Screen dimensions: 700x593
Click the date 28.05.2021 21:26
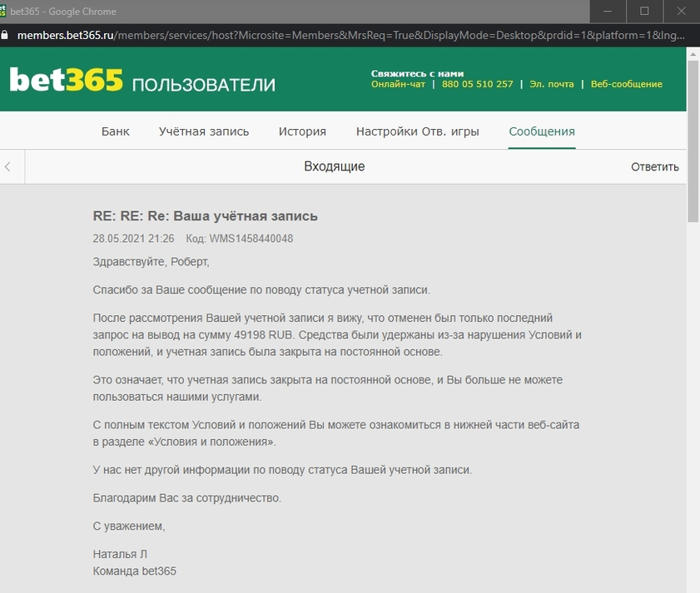tap(133, 239)
